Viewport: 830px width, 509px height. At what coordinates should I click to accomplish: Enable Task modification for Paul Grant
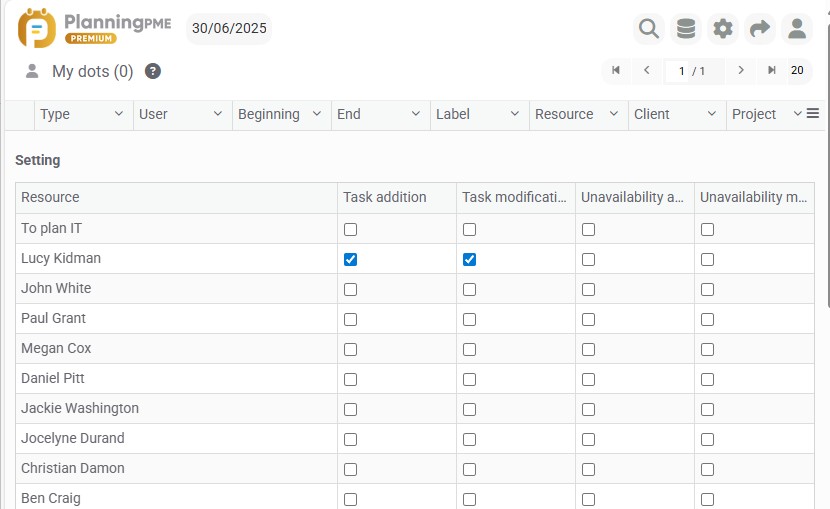coord(470,320)
